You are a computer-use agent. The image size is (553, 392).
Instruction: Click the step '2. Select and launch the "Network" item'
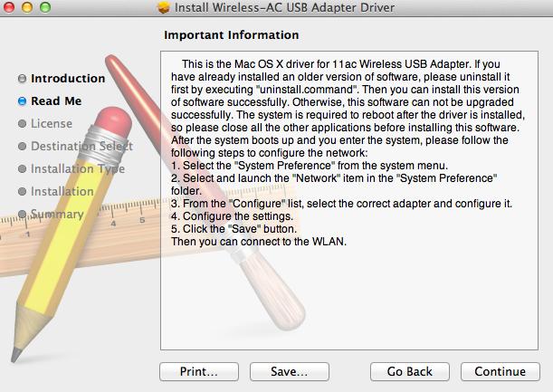point(334,185)
